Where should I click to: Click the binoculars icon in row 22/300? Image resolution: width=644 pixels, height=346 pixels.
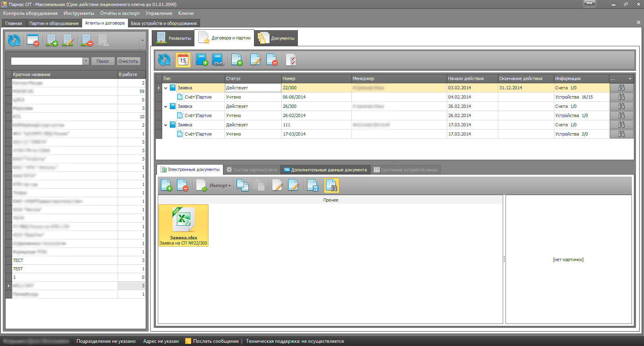621,88
